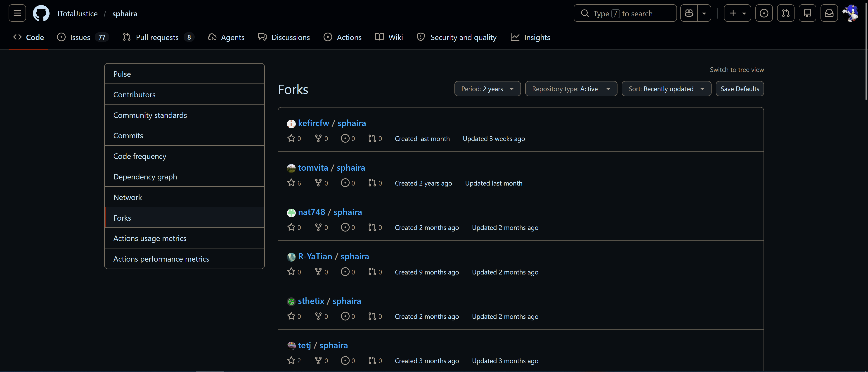Open nat748 user link

(x=311, y=212)
